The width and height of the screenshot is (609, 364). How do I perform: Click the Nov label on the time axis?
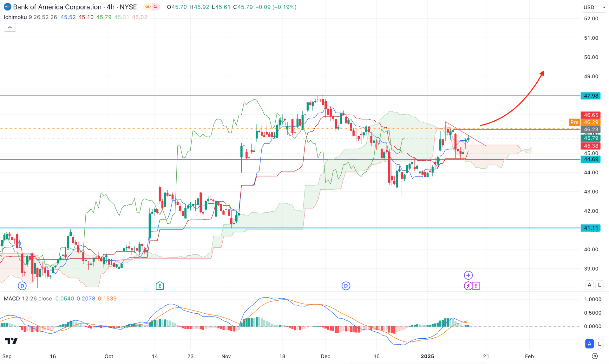226,356
